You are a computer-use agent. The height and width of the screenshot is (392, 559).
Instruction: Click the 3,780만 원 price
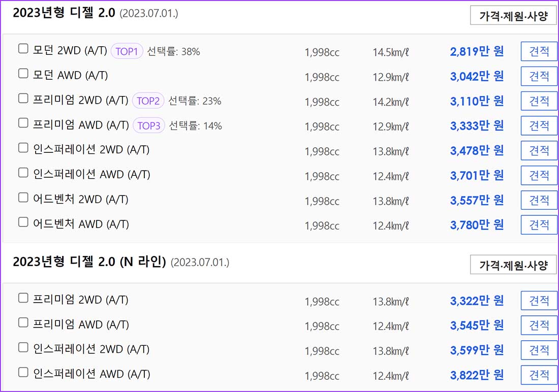point(477,225)
